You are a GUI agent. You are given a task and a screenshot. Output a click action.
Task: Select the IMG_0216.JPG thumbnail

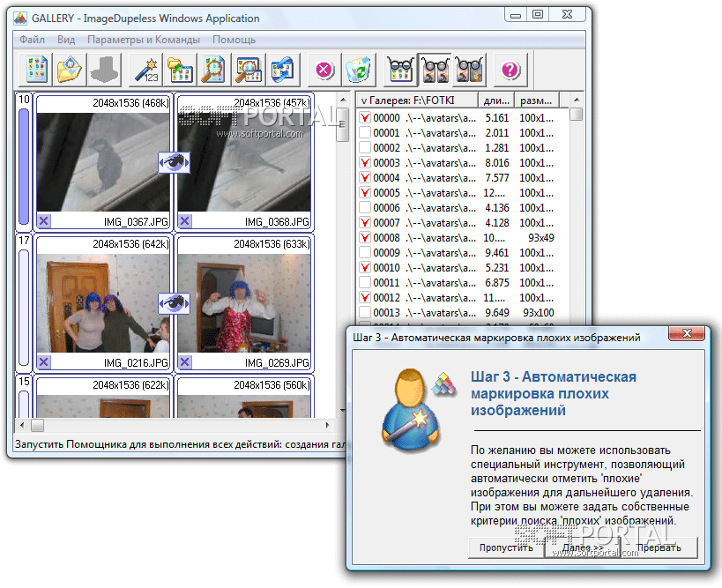coord(103,303)
